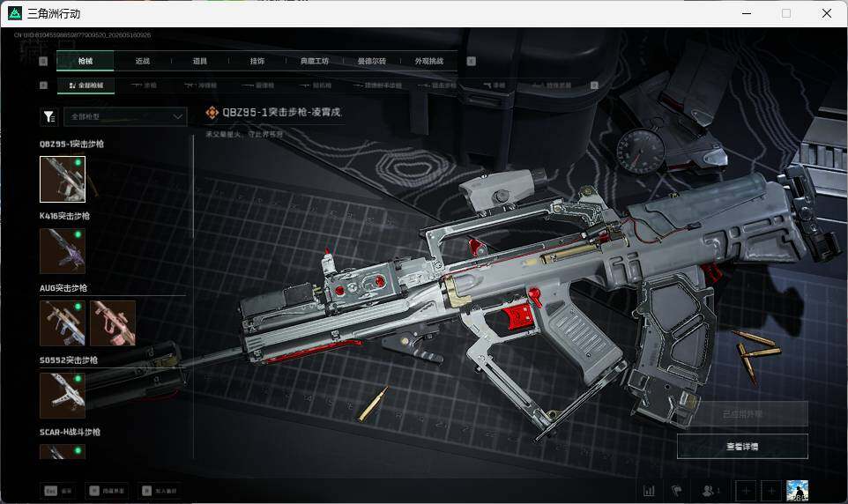Select the 冲锋枪 submachine gun sub-tab
The height and width of the screenshot is (504, 848).
pyautogui.click(x=200, y=85)
